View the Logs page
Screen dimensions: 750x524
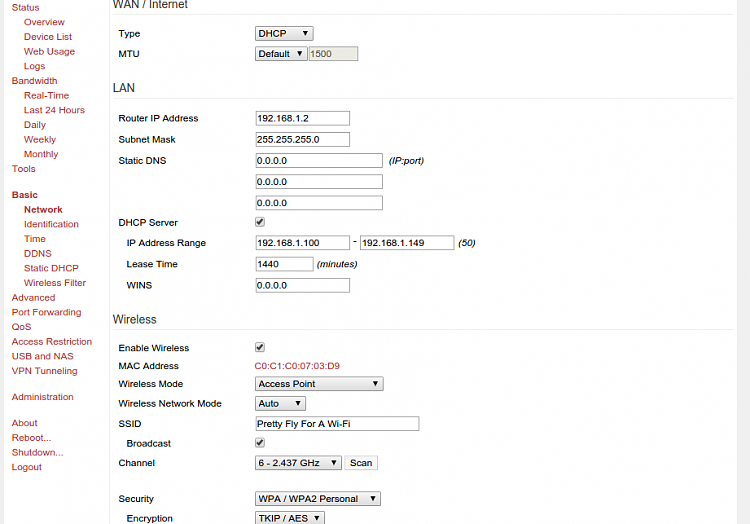pos(34,66)
